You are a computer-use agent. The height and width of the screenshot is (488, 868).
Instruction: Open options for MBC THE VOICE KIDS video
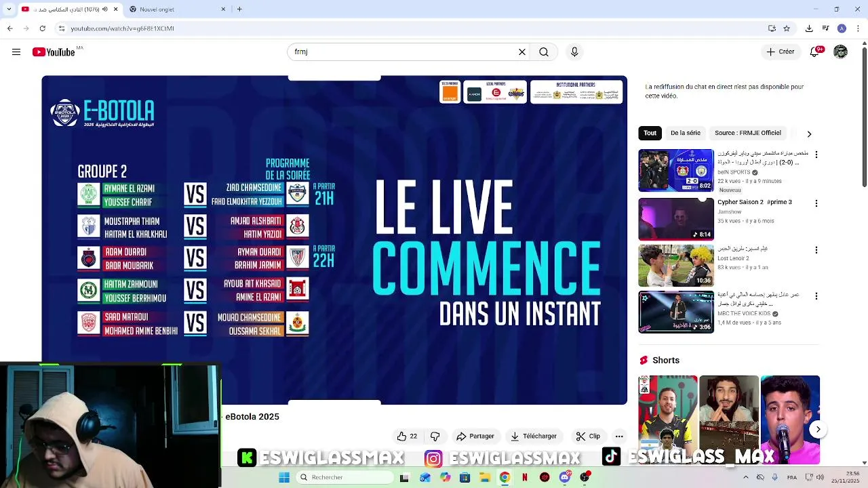click(816, 296)
